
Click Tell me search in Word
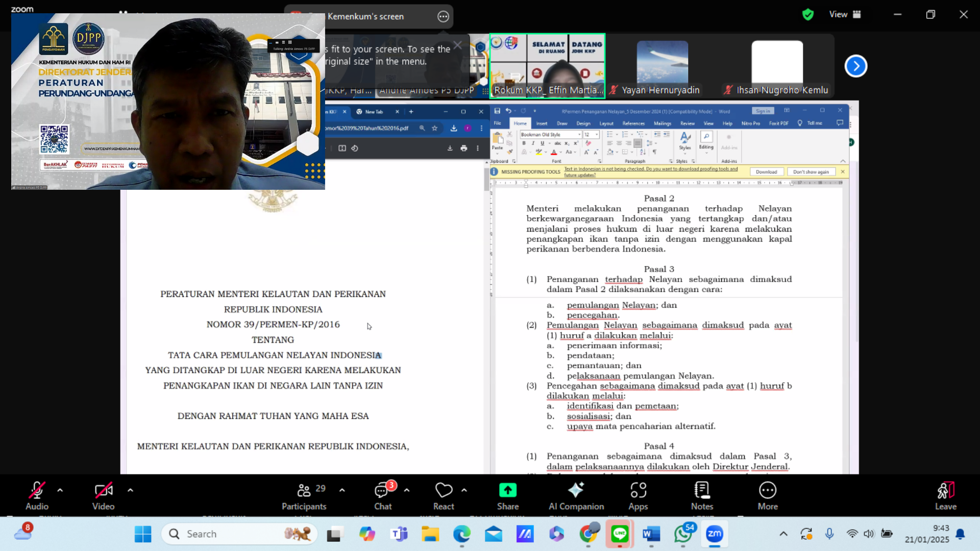click(811, 123)
